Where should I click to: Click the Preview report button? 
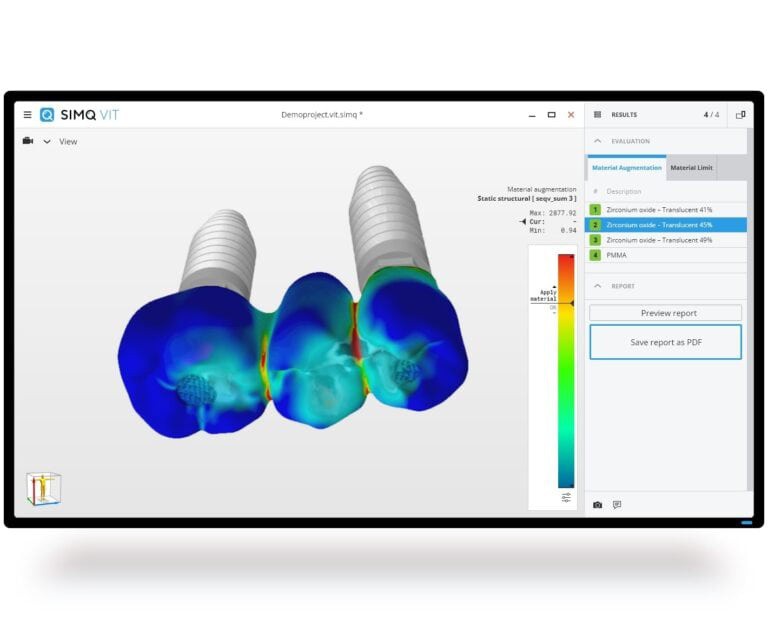666,313
